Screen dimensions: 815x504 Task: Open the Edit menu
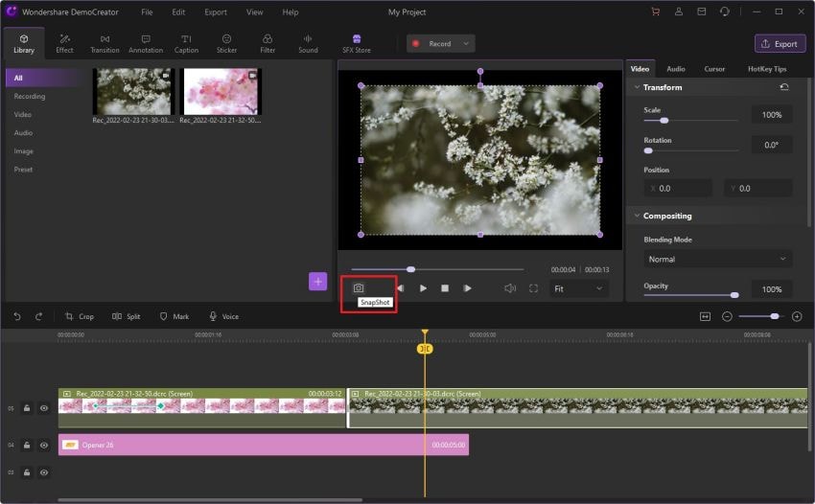pyautogui.click(x=178, y=11)
